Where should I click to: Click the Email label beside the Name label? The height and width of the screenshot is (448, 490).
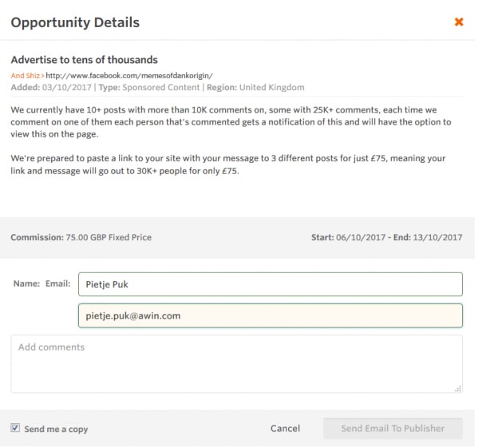pos(58,283)
